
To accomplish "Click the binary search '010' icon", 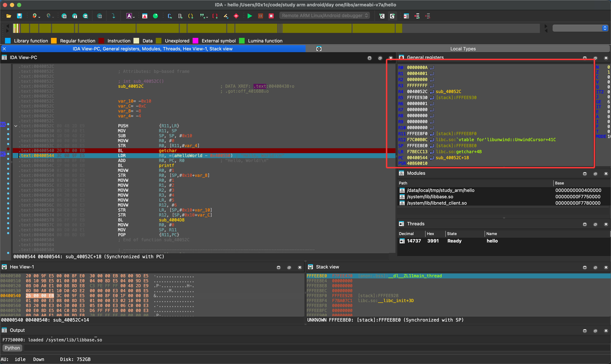I will [x=85, y=16].
